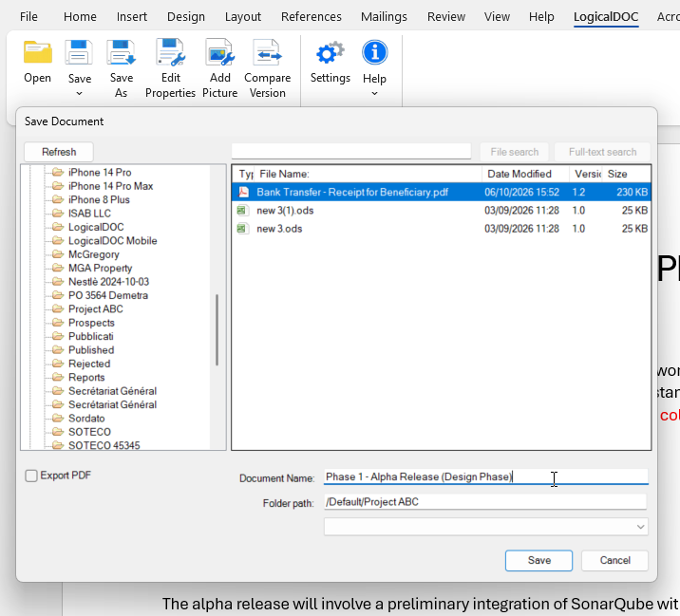Screen dimensions: 680x616
Task: Click the folder icon beside ISAB LLC
Action: pos(58,213)
